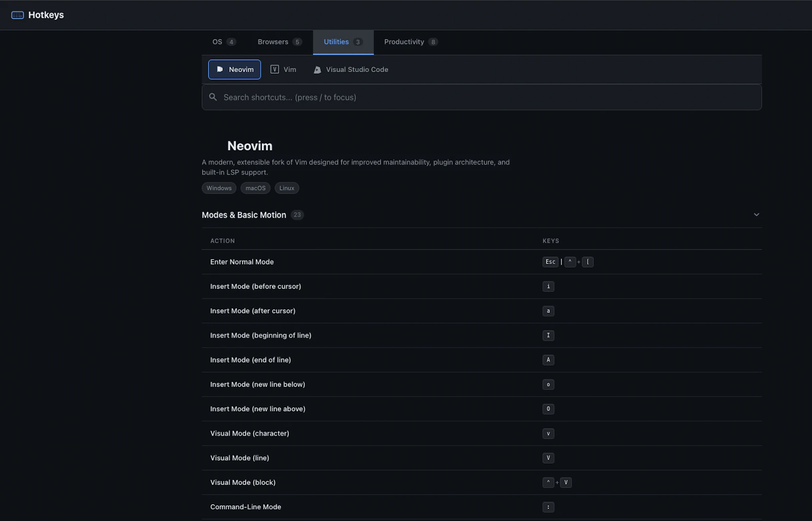Click the Neovim flag icon
This screenshot has height=521, width=812.
click(x=220, y=70)
